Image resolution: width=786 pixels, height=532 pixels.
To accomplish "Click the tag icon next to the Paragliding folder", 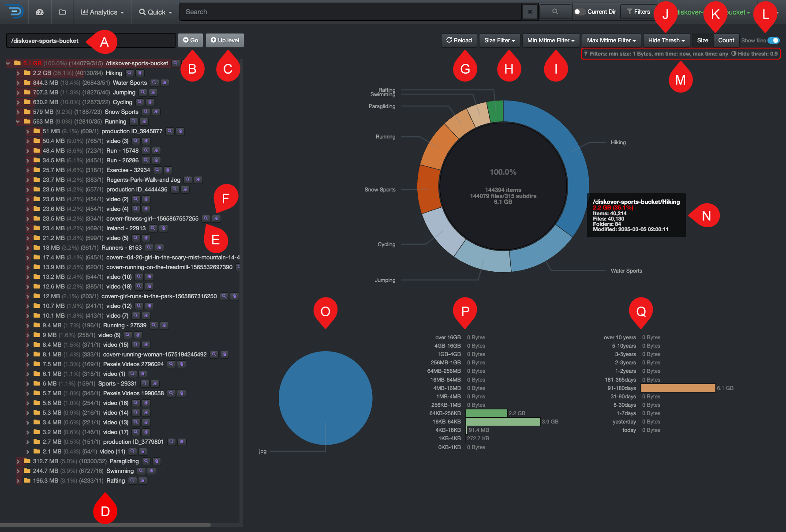I will tap(156, 461).
